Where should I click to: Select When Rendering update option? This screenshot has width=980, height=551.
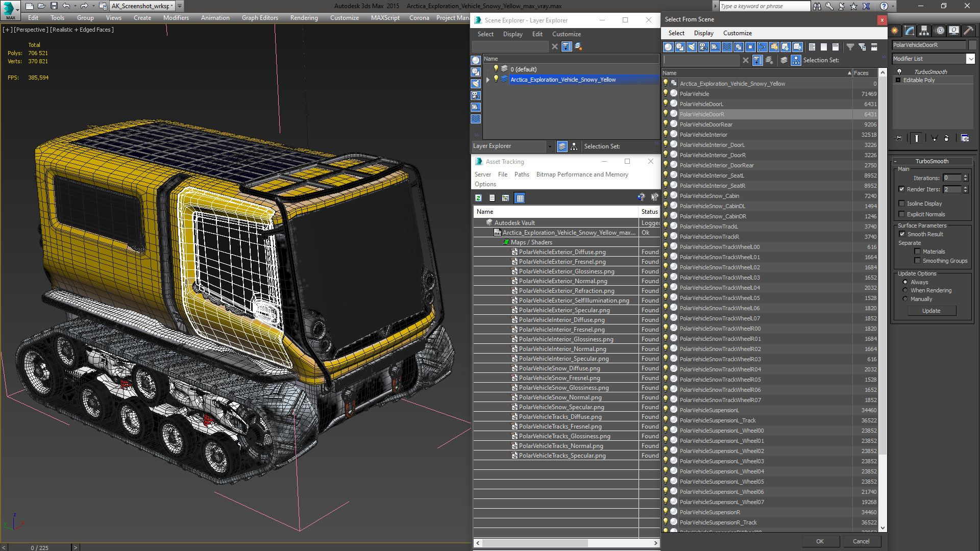pyautogui.click(x=905, y=290)
